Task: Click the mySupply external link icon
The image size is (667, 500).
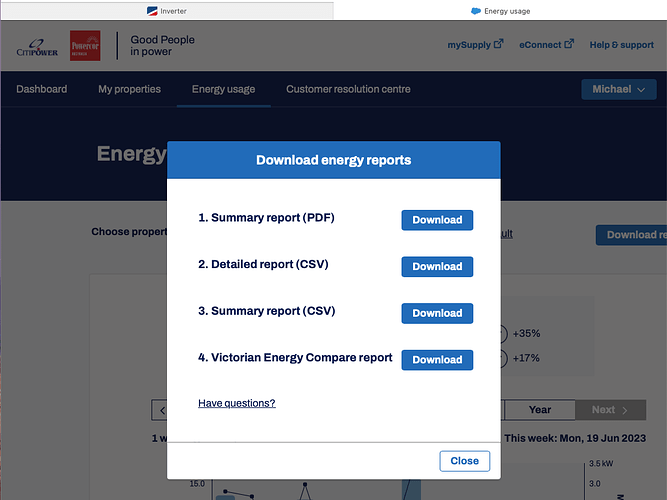Action: point(499,44)
